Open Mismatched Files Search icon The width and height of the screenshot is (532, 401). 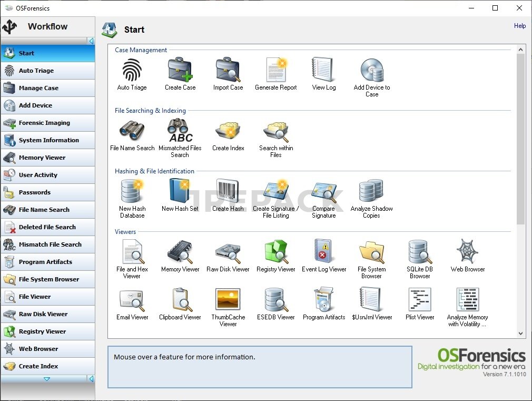[180, 131]
